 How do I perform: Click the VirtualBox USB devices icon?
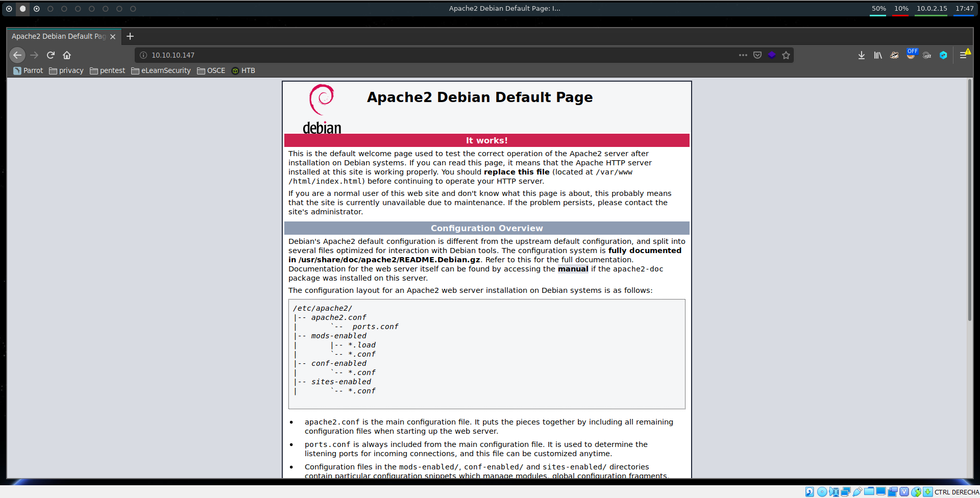857,492
